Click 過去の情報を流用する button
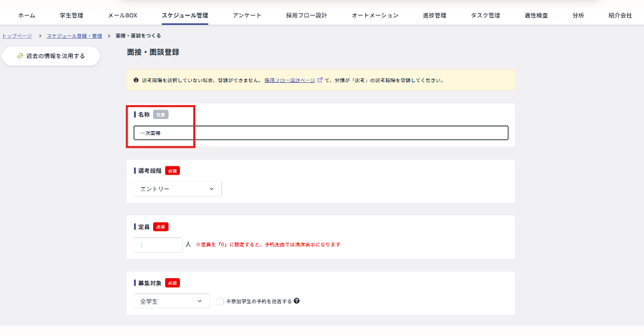 [x=51, y=56]
